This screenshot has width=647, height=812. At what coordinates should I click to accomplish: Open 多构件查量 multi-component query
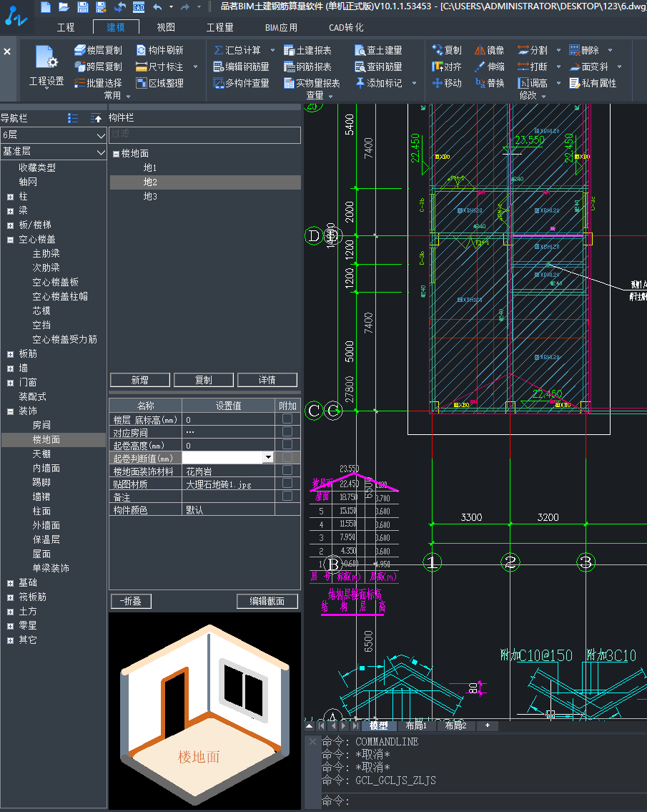pos(242,83)
